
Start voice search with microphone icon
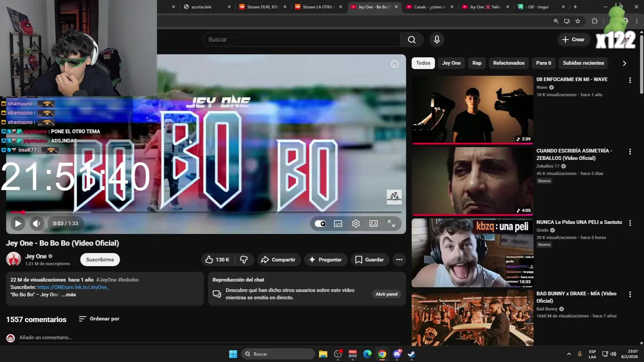pos(437,40)
